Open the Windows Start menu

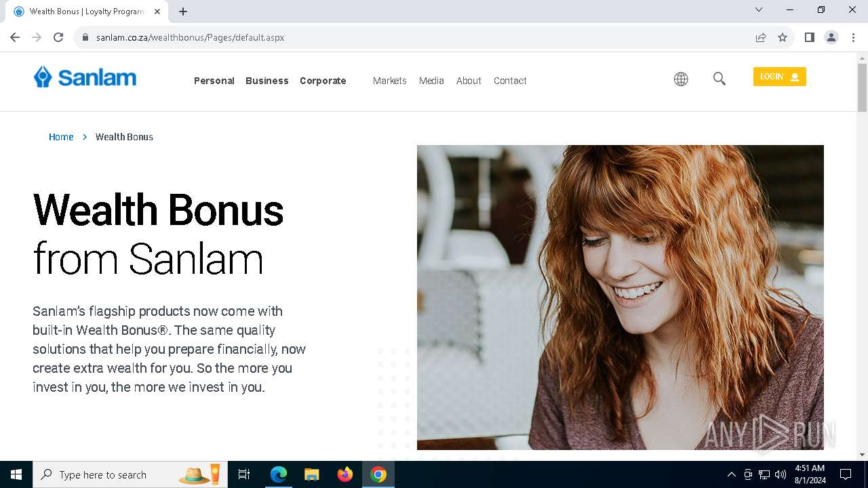16,474
